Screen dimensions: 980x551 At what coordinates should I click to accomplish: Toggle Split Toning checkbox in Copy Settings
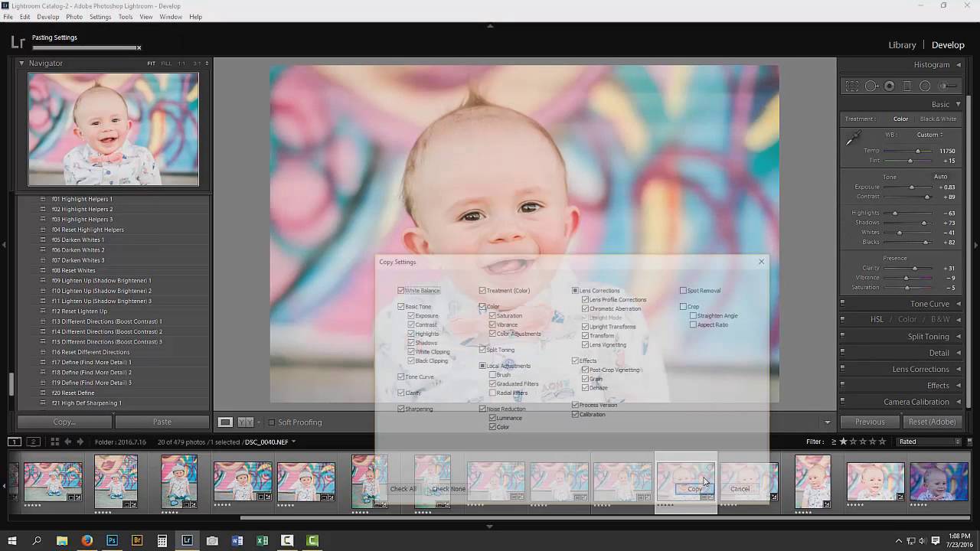pos(482,350)
